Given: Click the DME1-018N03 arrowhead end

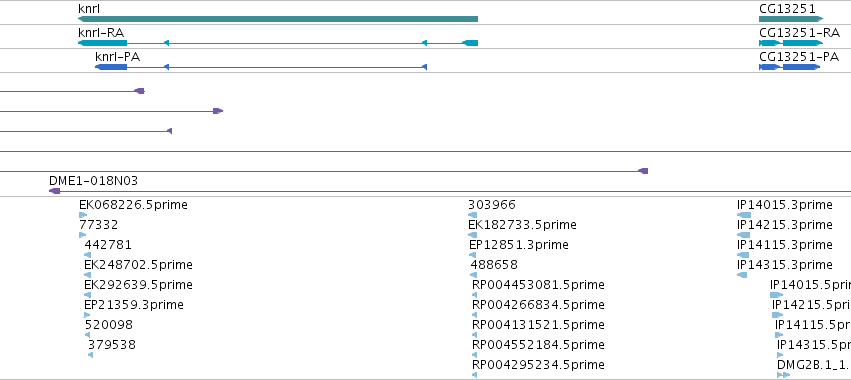Looking at the screenshot, I should coord(54,191).
